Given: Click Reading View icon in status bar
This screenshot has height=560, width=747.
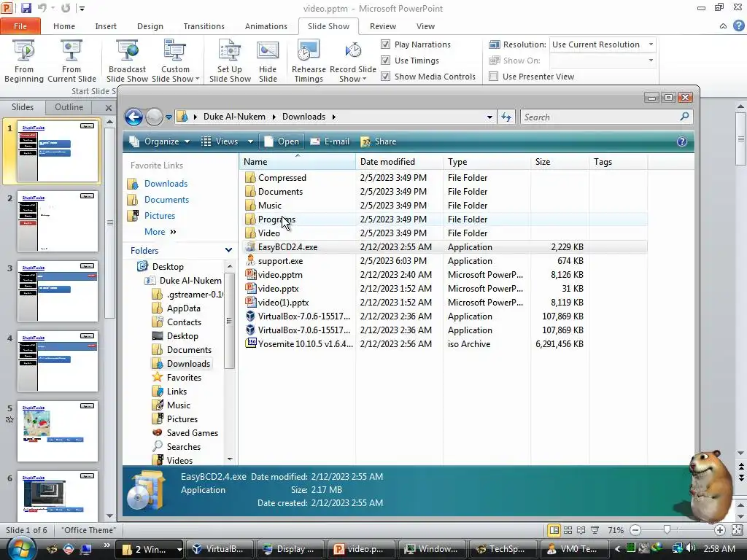Looking at the screenshot, I should pos(581,530).
